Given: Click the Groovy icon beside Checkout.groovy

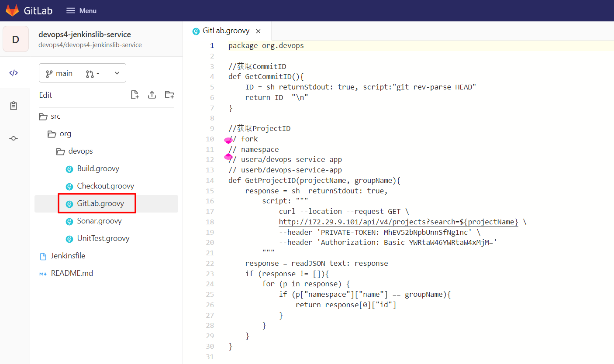Looking at the screenshot, I should [x=69, y=187].
